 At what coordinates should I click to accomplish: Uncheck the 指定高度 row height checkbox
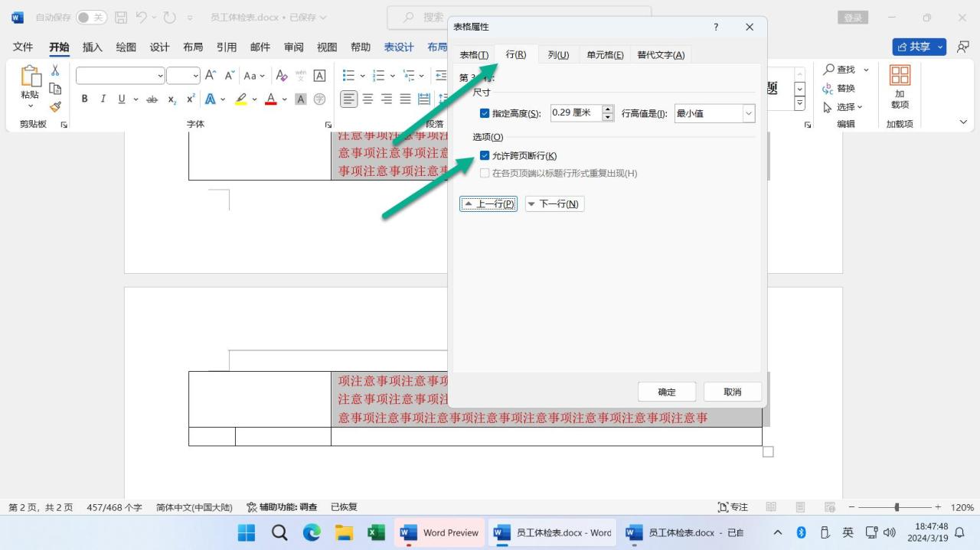pos(485,112)
